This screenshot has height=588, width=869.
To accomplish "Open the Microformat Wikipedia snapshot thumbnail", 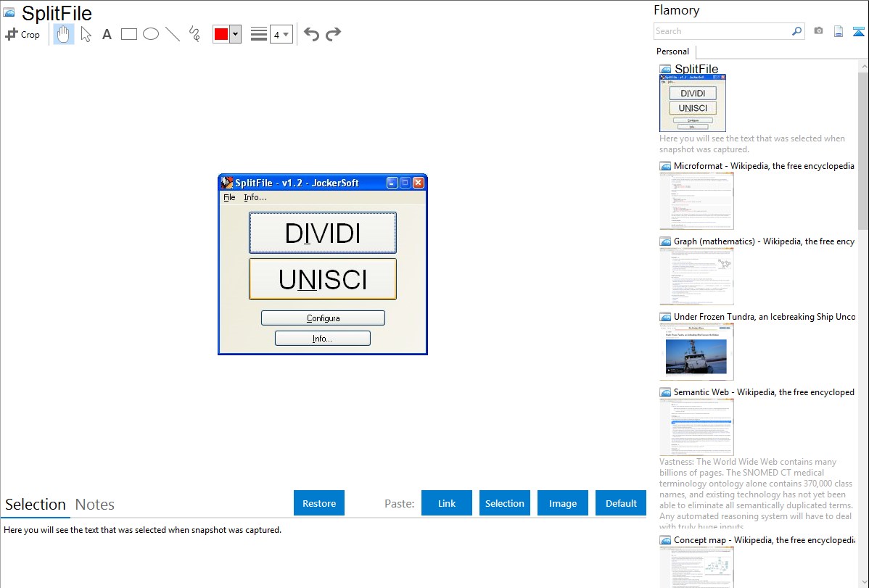I will point(696,201).
